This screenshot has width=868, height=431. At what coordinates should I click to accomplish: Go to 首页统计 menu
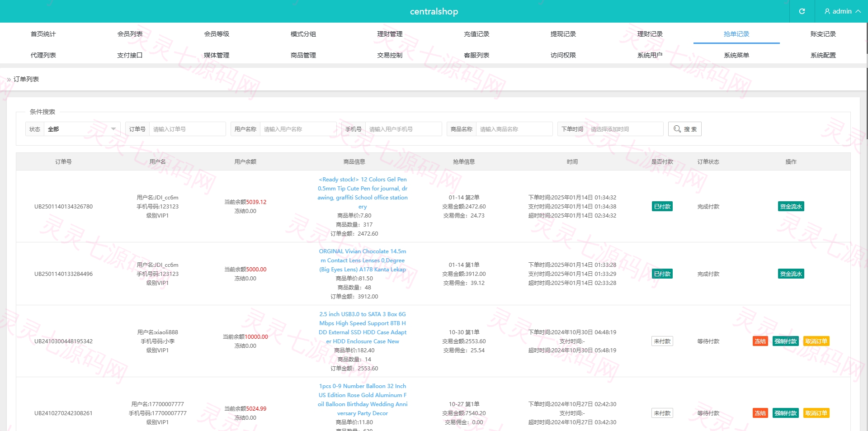point(43,34)
